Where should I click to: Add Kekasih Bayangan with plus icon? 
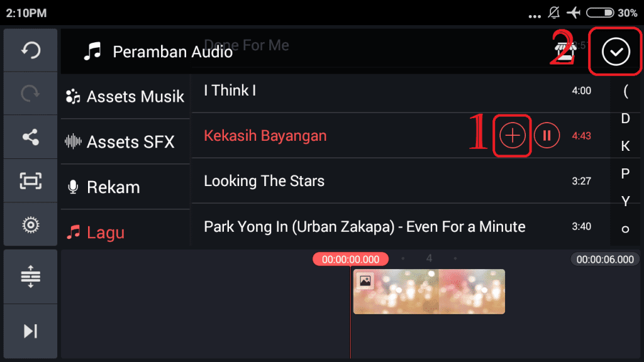point(513,136)
